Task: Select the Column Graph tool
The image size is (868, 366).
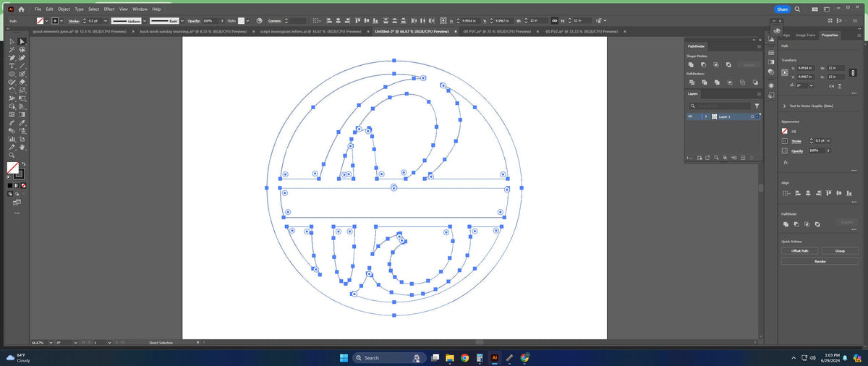Action: pos(12,138)
